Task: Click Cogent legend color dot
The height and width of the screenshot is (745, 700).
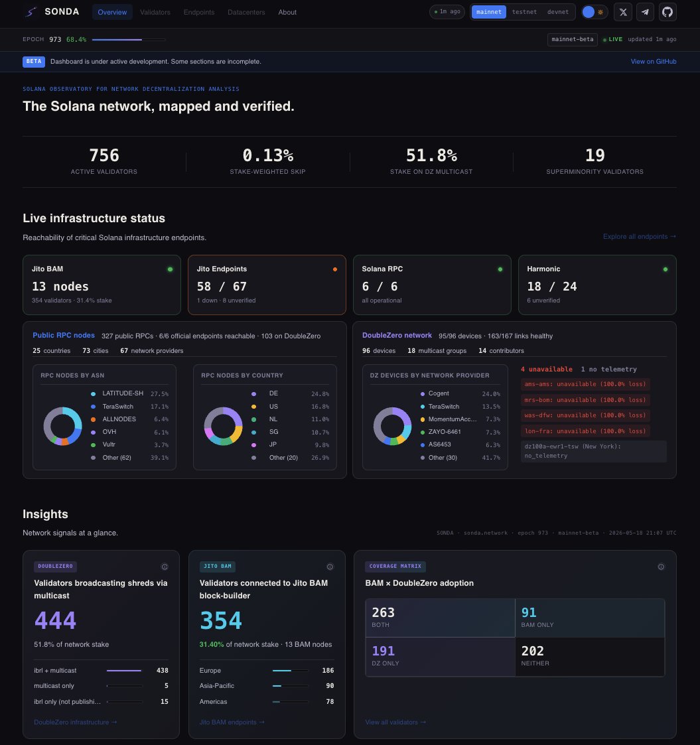Action: click(423, 394)
